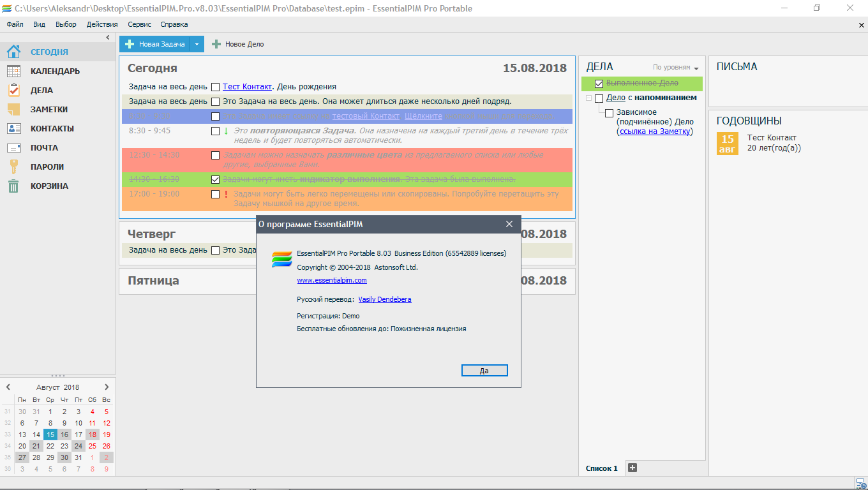Open the Пароли key icon
868x490 pixels.
[13, 167]
